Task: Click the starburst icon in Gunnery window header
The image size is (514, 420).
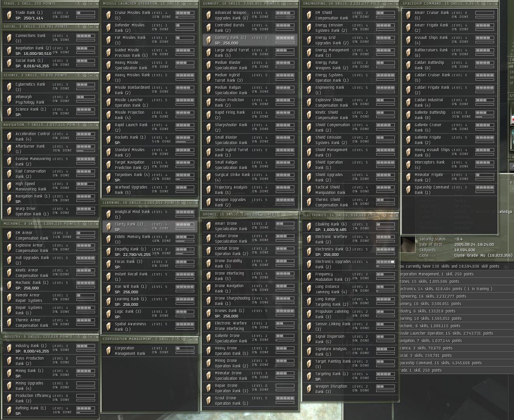Action: (278, 4)
